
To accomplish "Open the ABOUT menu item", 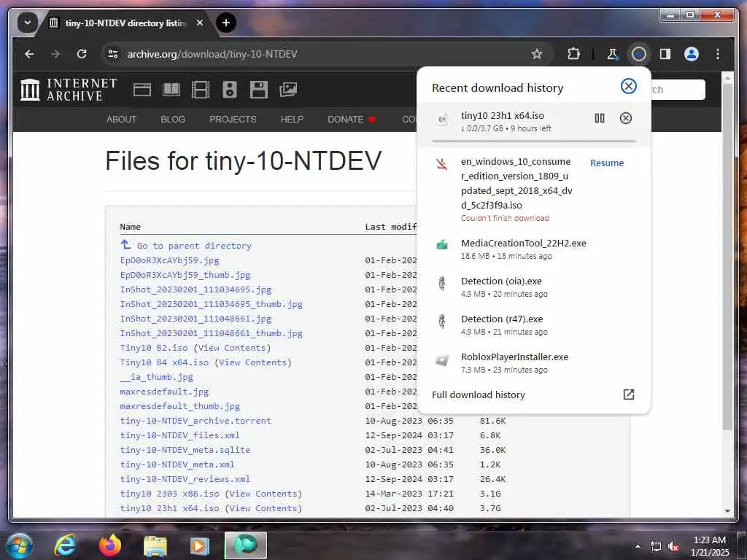I will (121, 119).
